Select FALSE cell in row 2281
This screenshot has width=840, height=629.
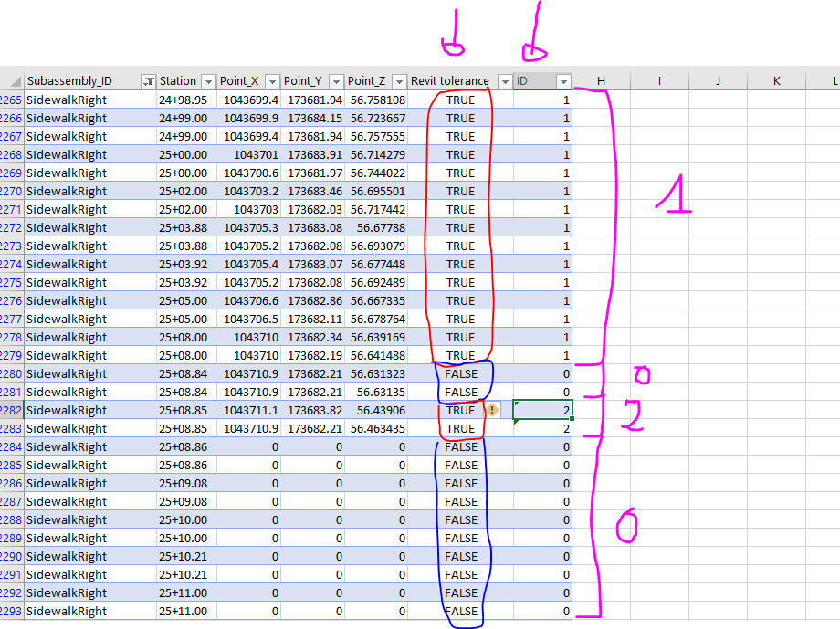pos(460,393)
